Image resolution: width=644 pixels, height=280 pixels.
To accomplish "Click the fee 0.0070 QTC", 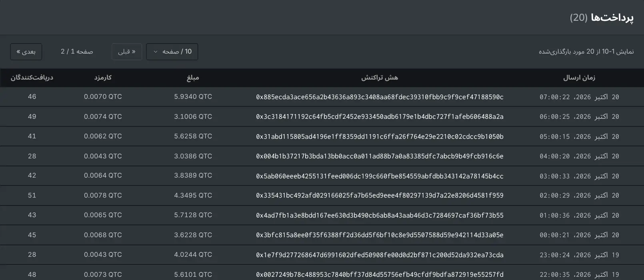I will coord(103,97).
